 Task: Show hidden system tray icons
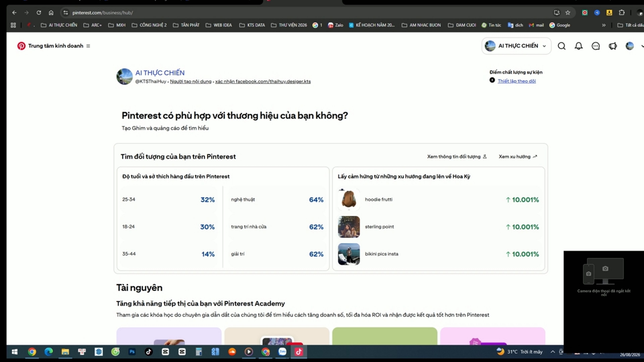point(553,352)
